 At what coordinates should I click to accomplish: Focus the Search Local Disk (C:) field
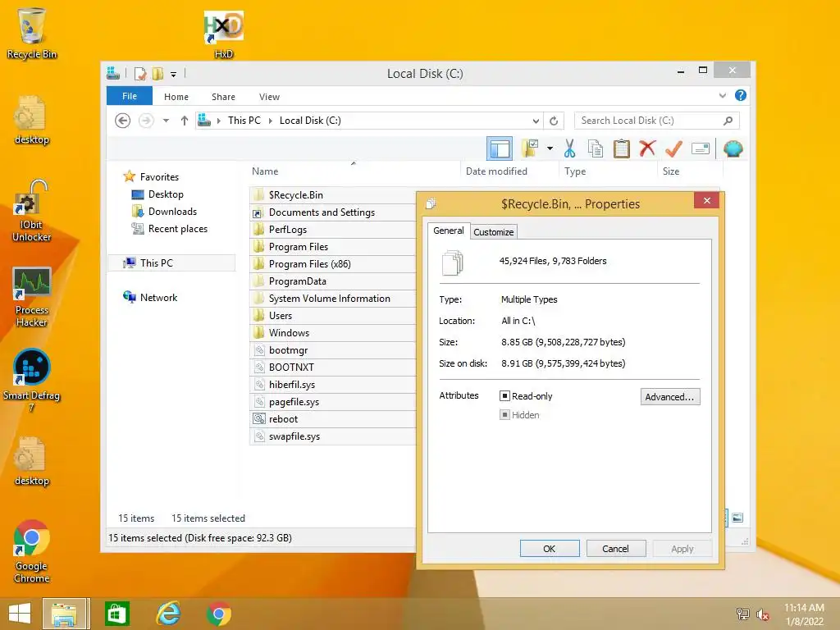click(657, 121)
